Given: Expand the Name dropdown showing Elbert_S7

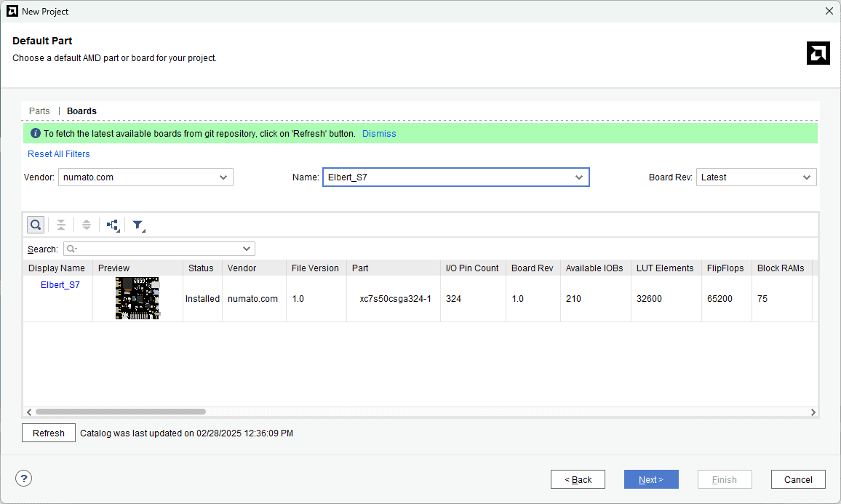Looking at the screenshot, I should click(x=455, y=177).
